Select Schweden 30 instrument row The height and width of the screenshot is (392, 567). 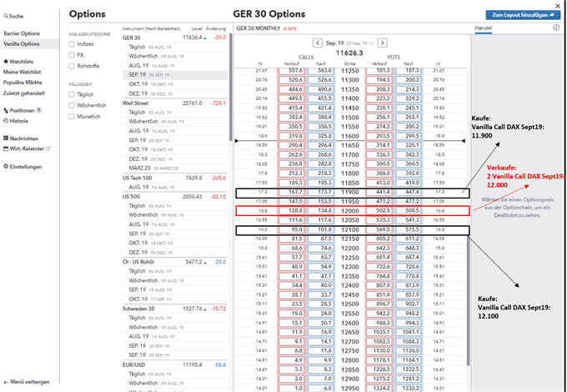pos(174,309)
